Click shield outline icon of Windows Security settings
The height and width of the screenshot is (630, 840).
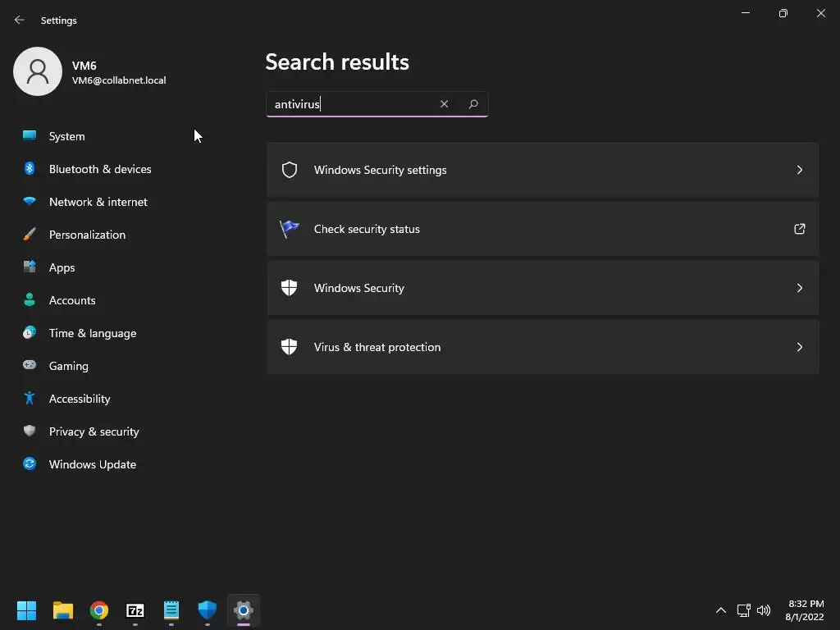[x=290, y=170]
